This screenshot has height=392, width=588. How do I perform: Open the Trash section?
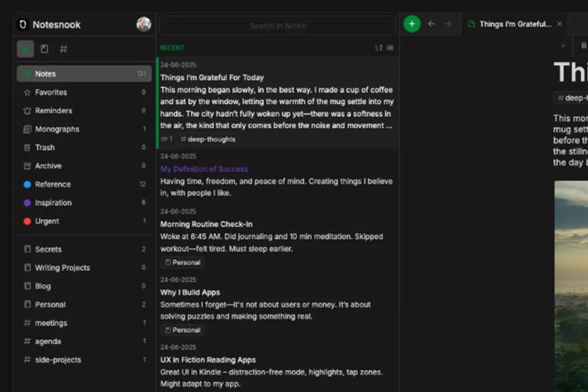(x=44, y=147)
